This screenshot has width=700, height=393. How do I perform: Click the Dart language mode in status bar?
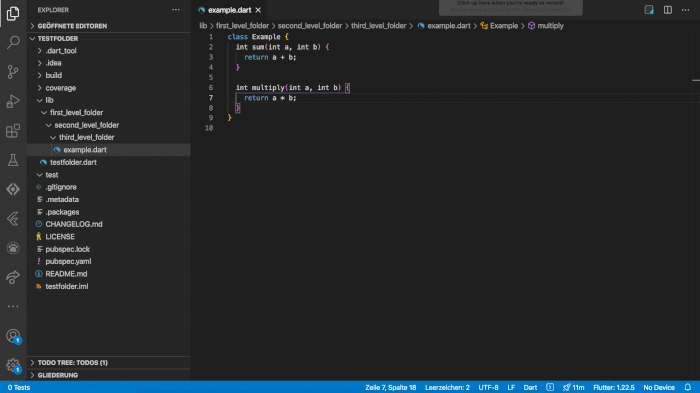click(530, 387)
